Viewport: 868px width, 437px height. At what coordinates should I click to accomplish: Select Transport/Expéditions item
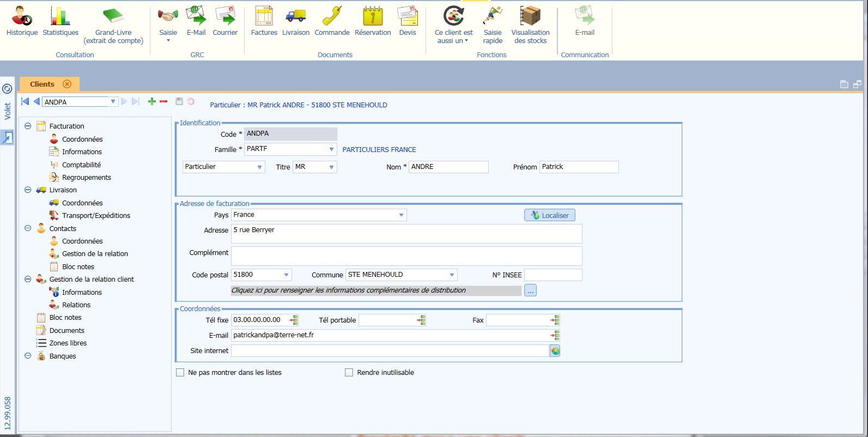pyautogui.click(x=96, y=215)
